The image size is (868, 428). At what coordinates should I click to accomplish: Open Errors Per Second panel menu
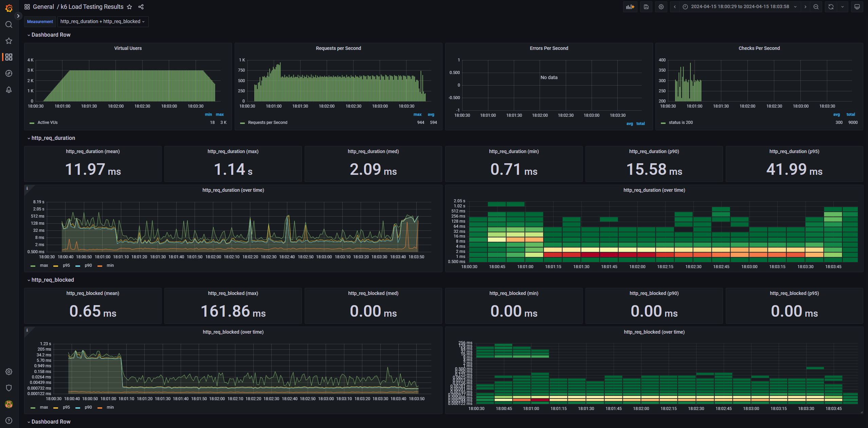click(549, 48)
